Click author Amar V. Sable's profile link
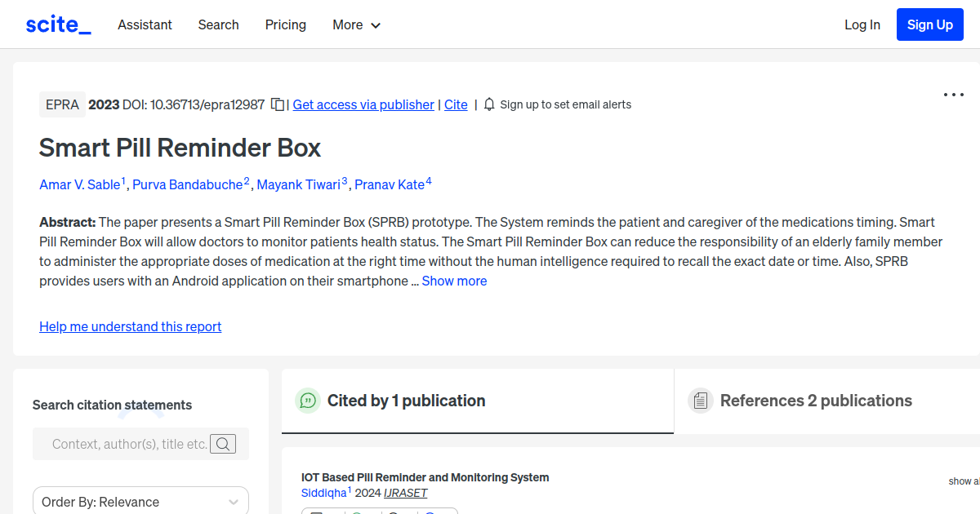 [79, 184]
